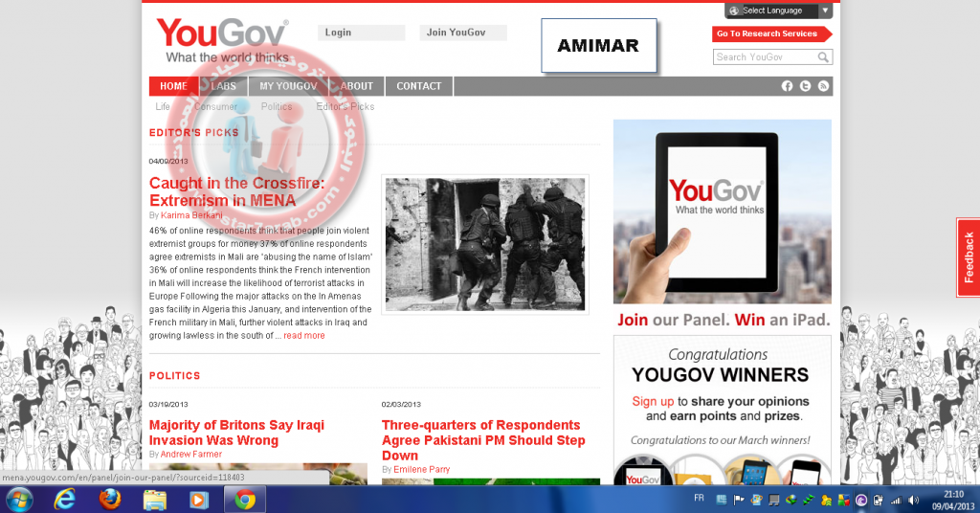Click the Internet Download Manager tray icon
The image size is (980, 513).
click(791, 500)
